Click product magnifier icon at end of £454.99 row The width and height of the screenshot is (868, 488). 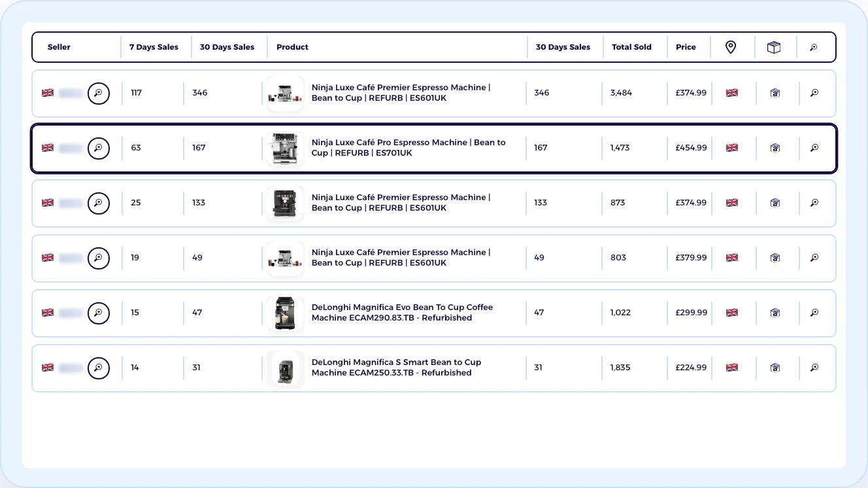pos(814,148)
